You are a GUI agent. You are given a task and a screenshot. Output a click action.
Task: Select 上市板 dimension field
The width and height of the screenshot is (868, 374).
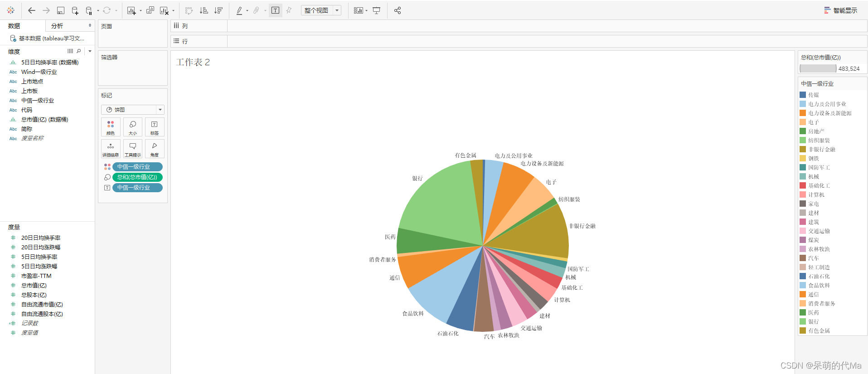(x=29, y=91)
